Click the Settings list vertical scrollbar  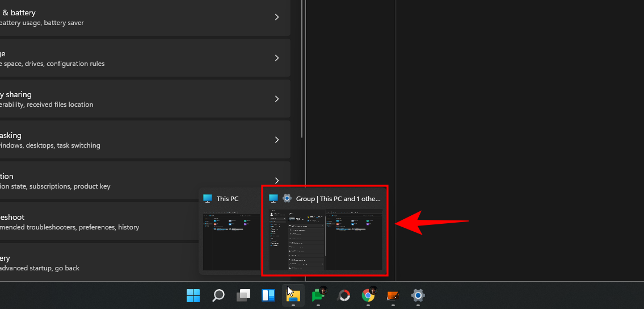point(301,68)
